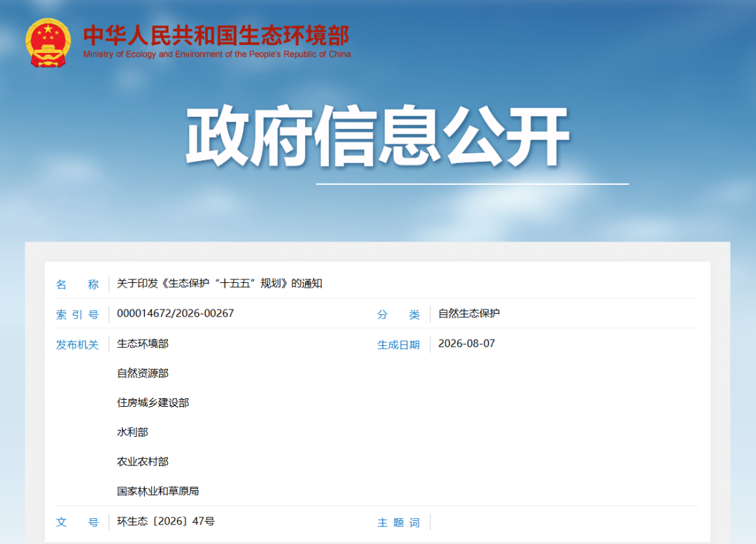Open the 中华人民共和国生态环境部 site title

[x=216, y=36]
